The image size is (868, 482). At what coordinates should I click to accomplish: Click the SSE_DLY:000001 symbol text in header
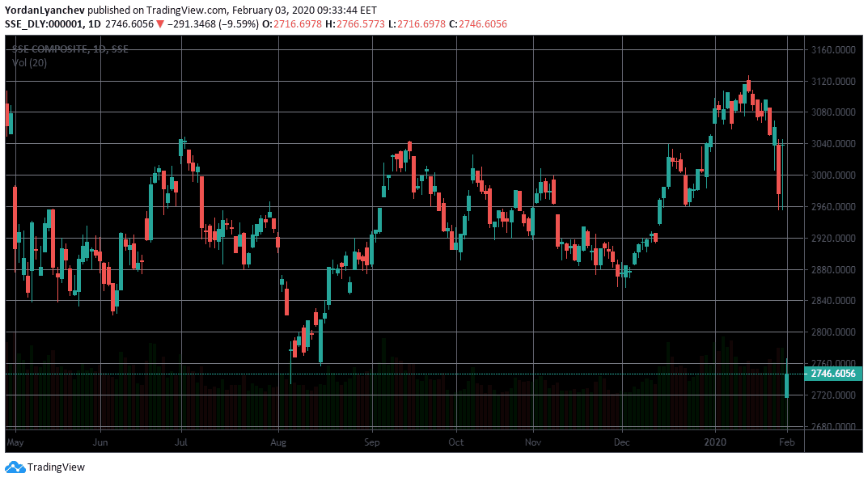[x=44, y=23]
